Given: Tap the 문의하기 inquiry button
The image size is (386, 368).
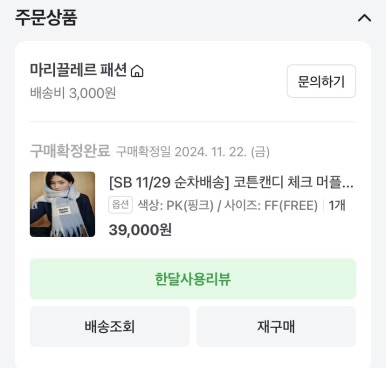Looking at the screenshot, I should pos(321,81).
